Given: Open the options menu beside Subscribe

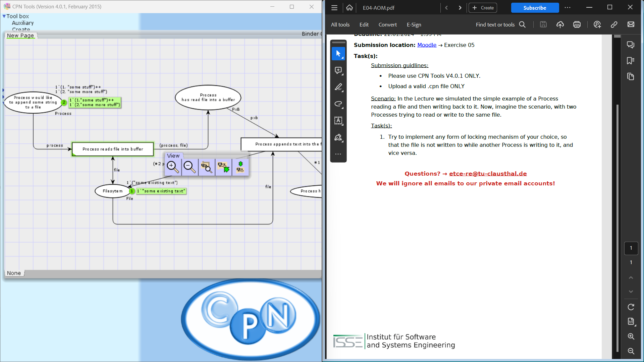Looking at the screenshot, I should pyautogui.click(x=568, y=8).
